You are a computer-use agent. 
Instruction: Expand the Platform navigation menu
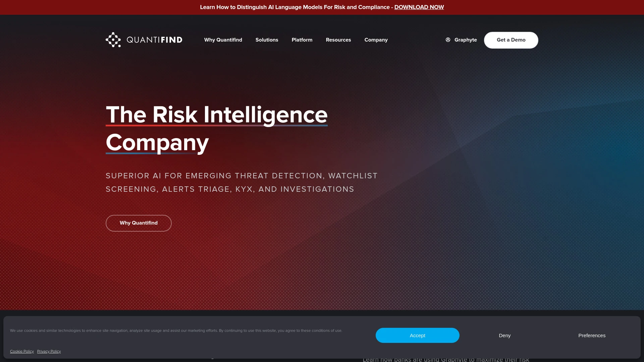302,40
